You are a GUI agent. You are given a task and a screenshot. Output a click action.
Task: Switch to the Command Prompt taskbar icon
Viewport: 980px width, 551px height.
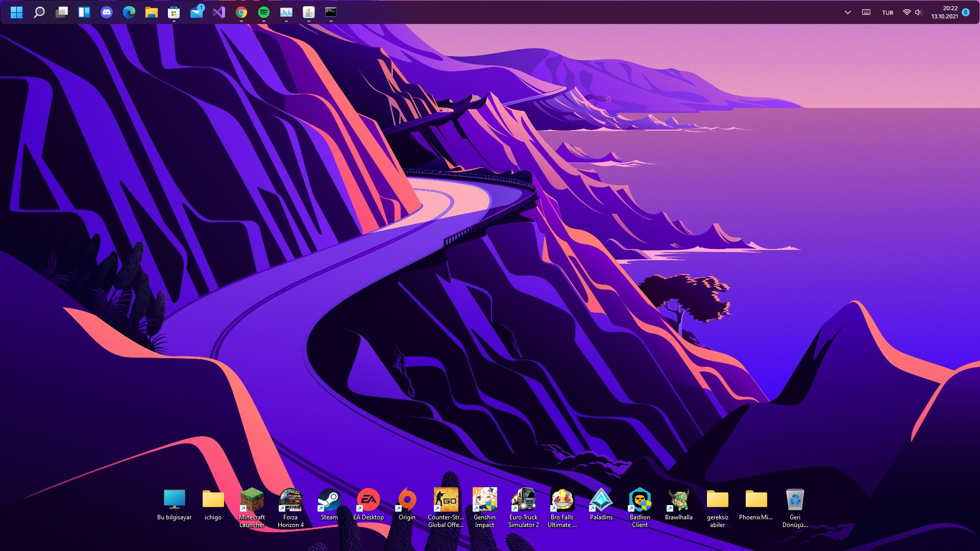coord(331,12)
